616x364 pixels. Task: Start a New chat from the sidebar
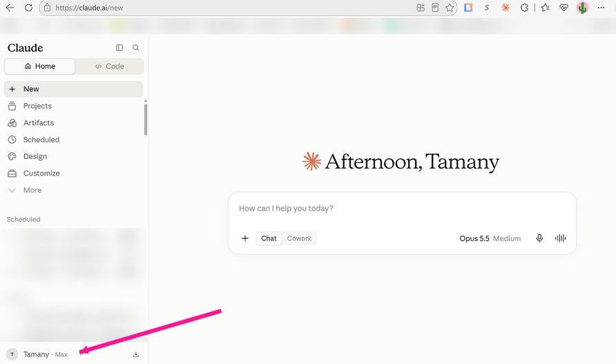point(73,89)
